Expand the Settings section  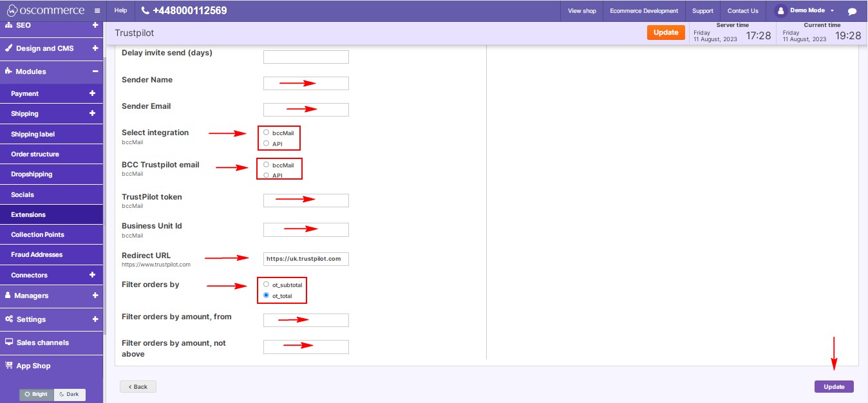(95, 319)
